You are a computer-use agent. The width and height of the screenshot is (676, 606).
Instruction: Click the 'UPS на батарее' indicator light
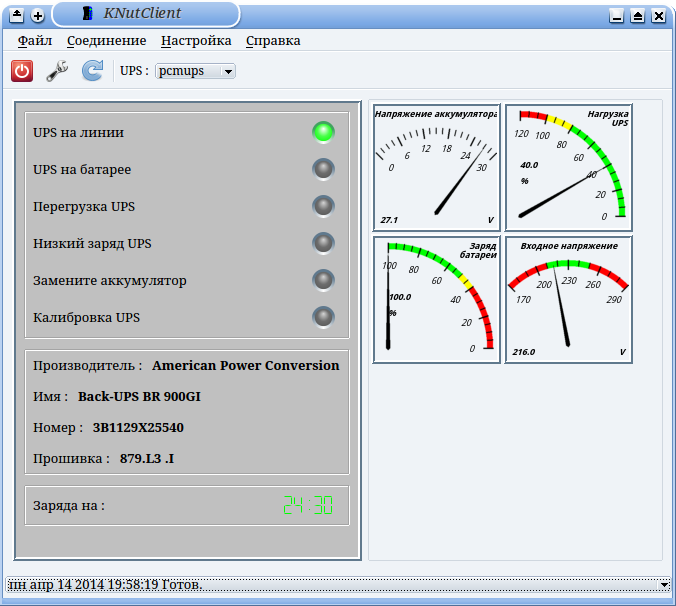323,169
